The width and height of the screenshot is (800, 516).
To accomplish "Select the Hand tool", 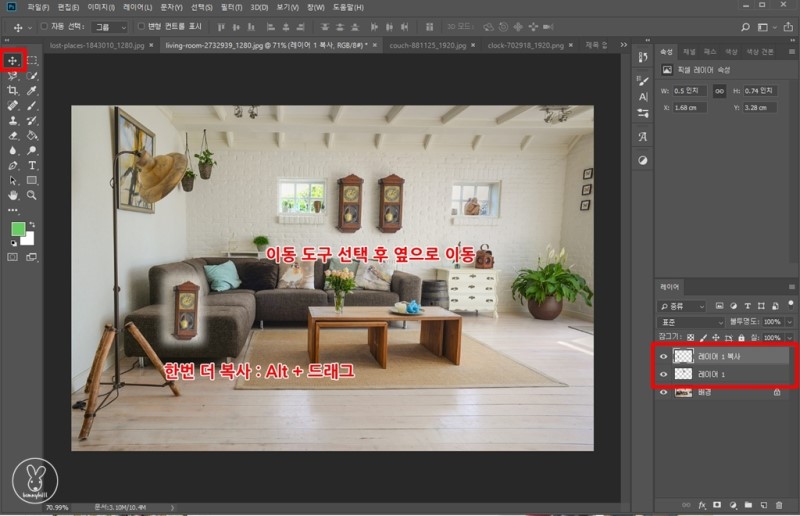I will point(13,196).
